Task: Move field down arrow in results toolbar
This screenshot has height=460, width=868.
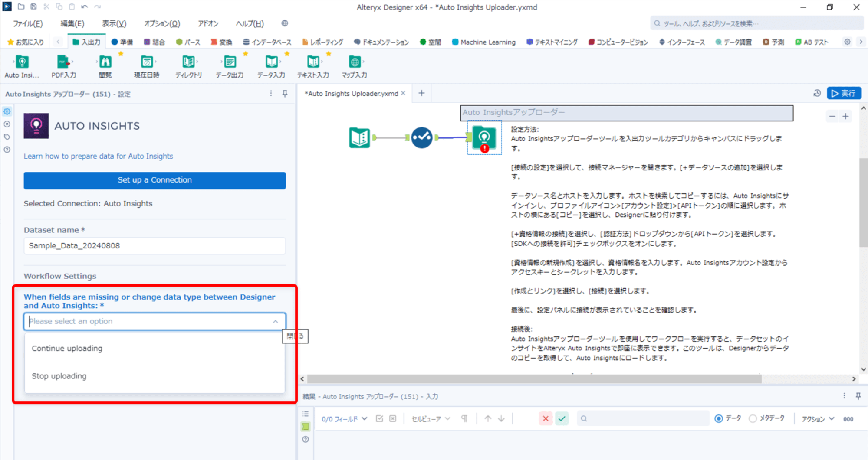Action: coord(501,418)
